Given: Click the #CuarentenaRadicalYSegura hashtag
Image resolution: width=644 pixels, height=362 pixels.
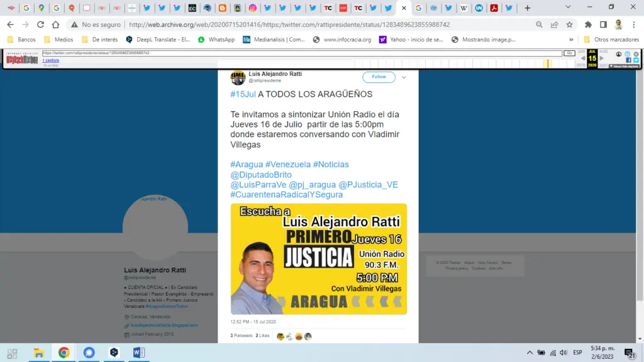Looking at the screenshot, I should [286, 195].
